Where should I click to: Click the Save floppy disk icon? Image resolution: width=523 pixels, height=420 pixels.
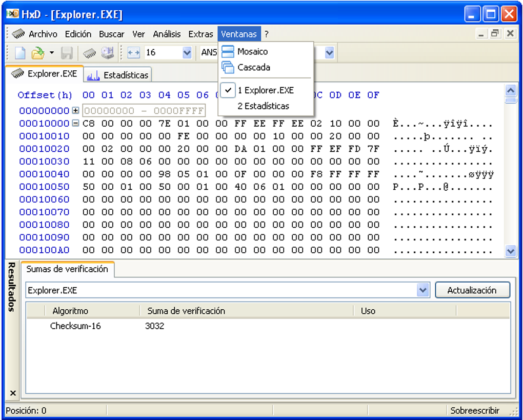[67, 52]
